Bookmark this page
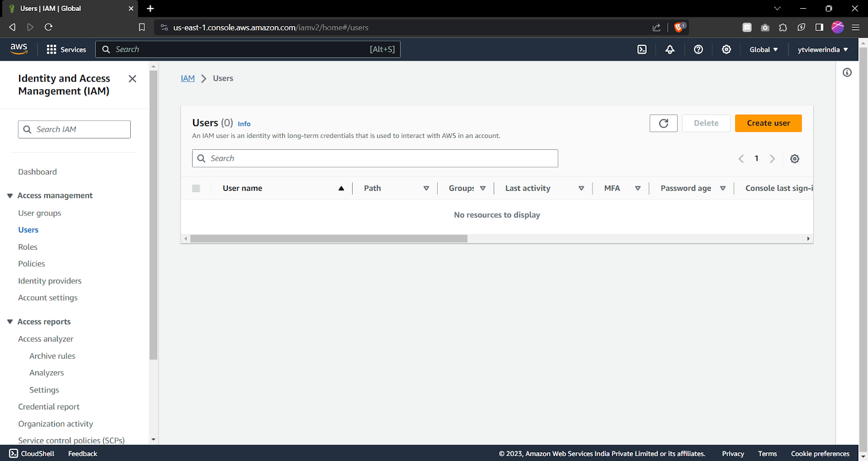868x461 pixels. coord(142,27)
